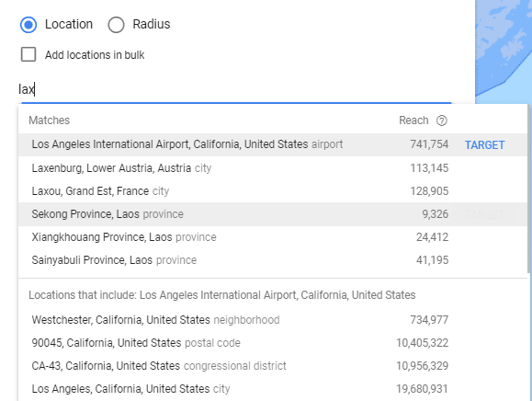This screenshot has width=532, height=401.
Task: Click the Reach help question mark icon
Action: (441, 120)
